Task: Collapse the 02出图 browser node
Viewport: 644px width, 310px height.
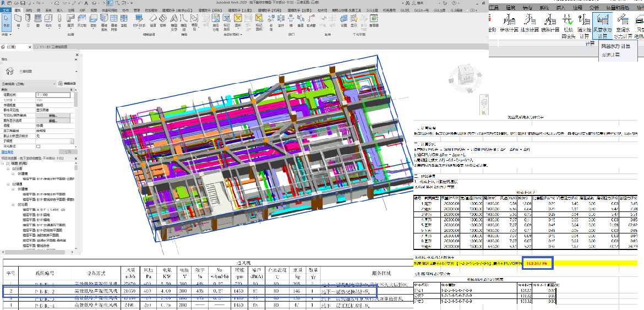Action: click(x=9, y=168)
